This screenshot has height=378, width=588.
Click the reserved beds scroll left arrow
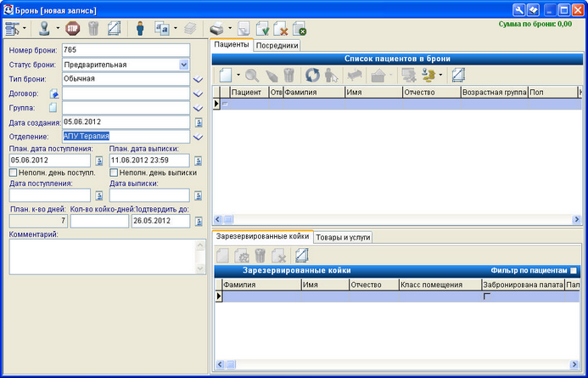point(220,364)
